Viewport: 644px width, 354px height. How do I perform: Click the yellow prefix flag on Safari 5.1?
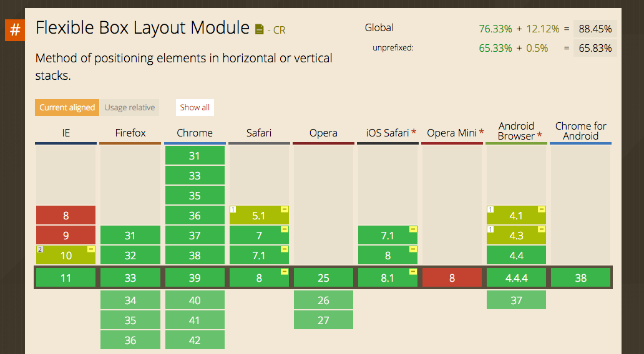pyautogui.click(x=284, y=209)
